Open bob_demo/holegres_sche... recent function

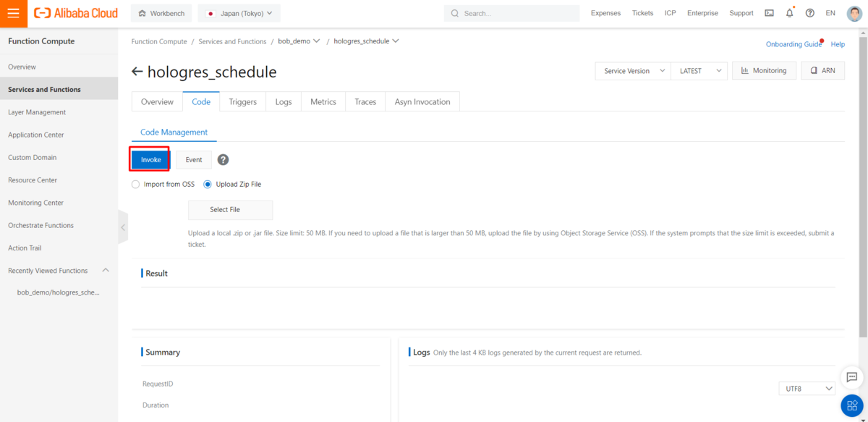59,292
